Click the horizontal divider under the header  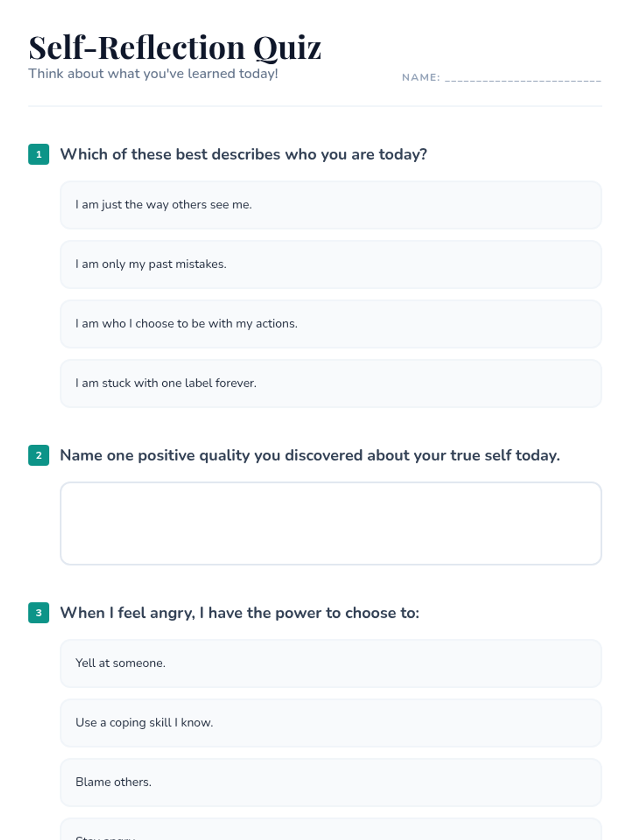tap(315, 106)
